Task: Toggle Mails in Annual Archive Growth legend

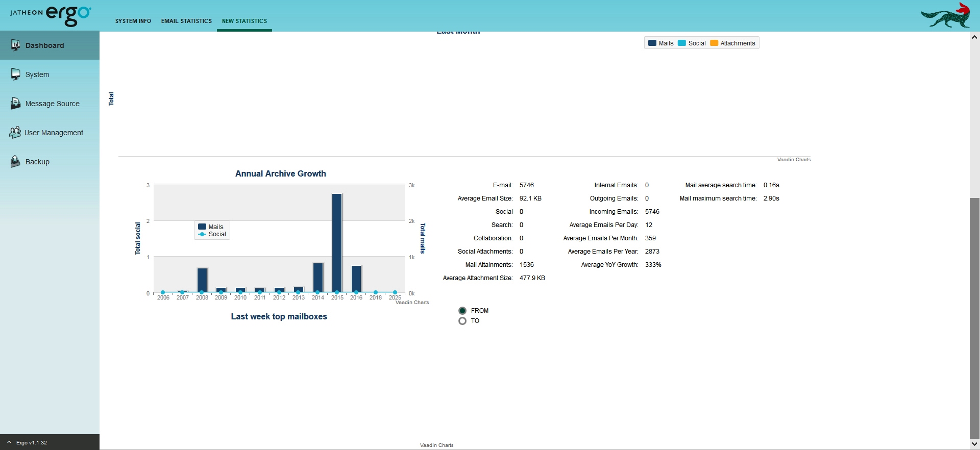Action: click(x=211, y=227)
